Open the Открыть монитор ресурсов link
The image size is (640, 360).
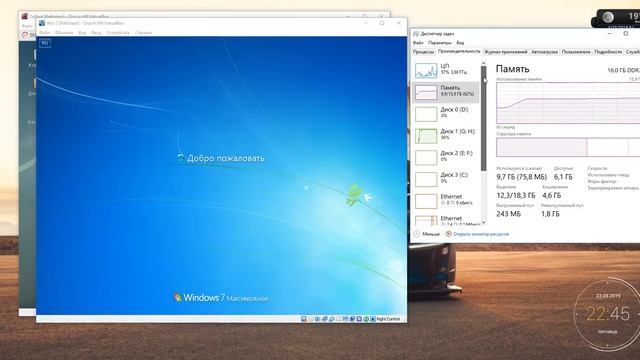click(x=481, y=234)
